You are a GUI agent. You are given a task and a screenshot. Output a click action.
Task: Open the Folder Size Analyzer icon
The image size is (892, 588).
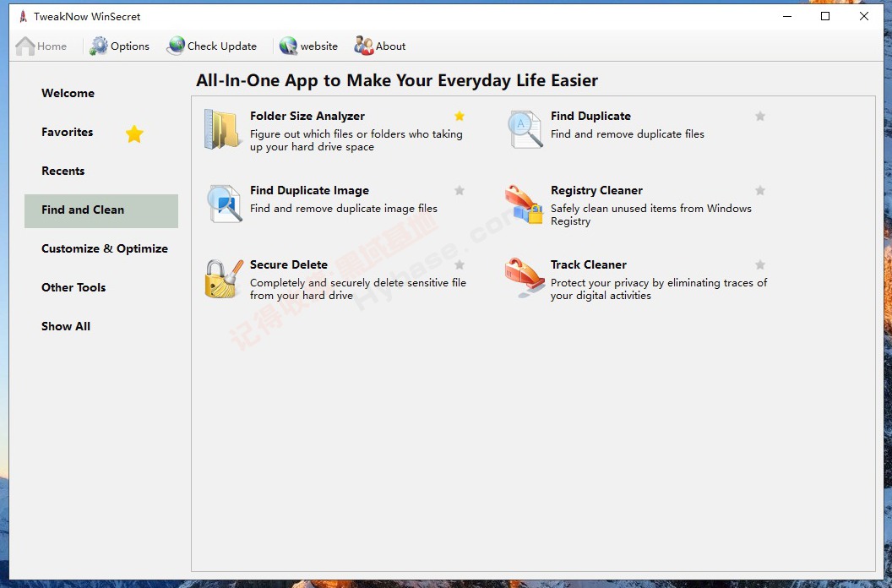pos(222,130)
